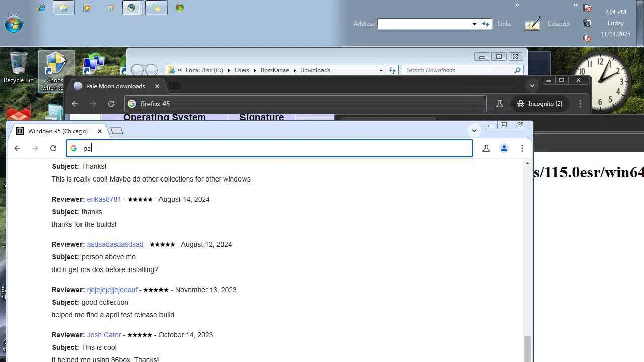Click the desktop analog clock gadget

coord(601,81)
